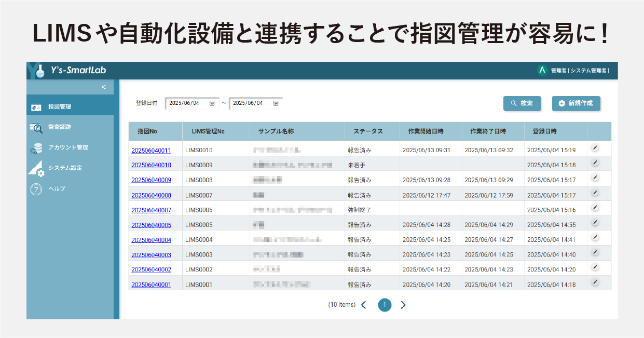
Task: Click the (10 items) count label
Action: point(342,305)
